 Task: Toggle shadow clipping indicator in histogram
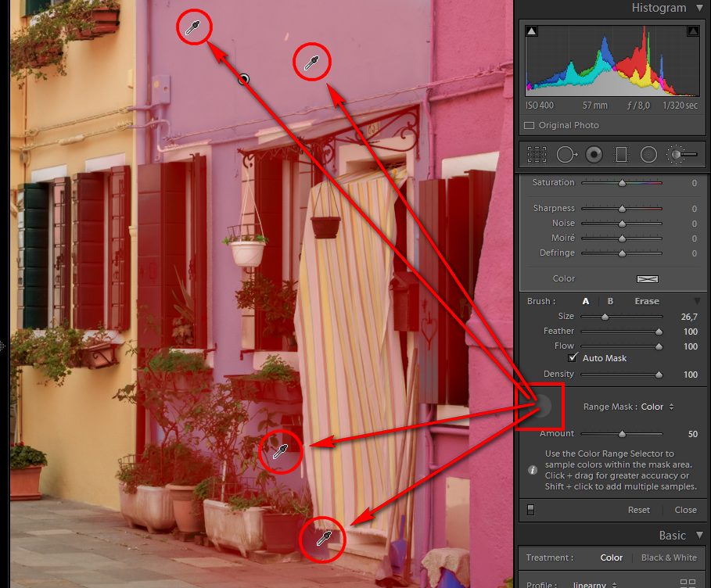532,31
